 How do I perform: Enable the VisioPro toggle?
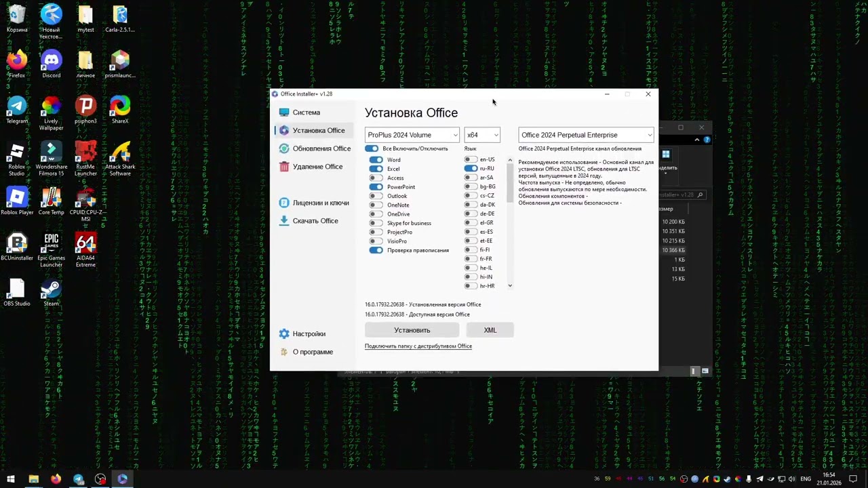[x=376, y=241]
